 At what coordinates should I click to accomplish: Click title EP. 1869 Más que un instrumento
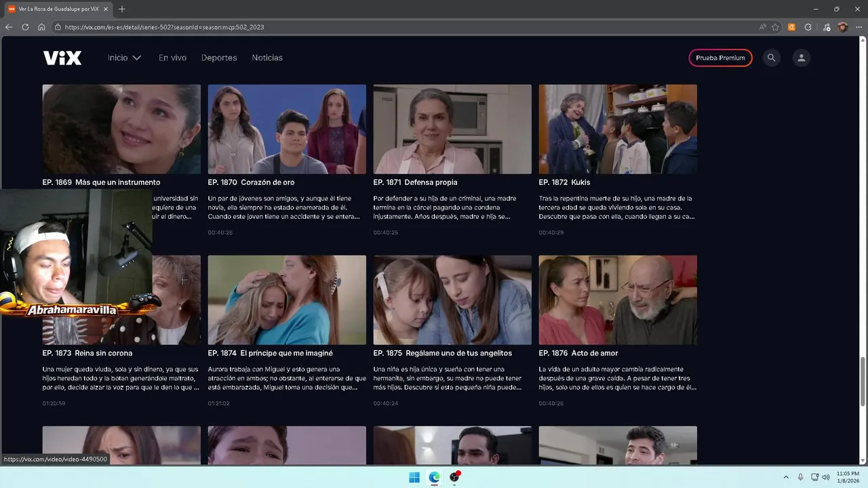(102, 182)
